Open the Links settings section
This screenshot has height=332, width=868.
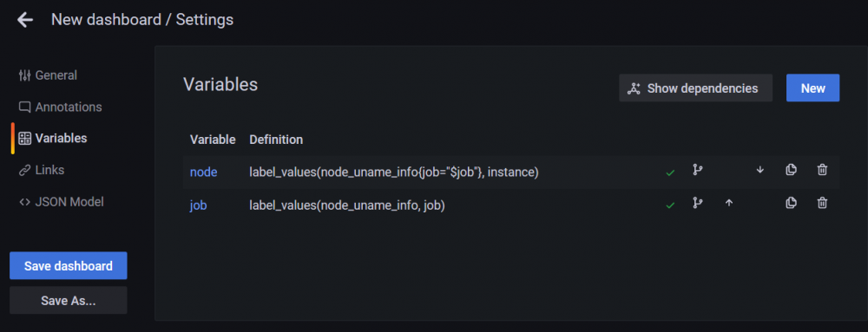(x=42, y=170)
